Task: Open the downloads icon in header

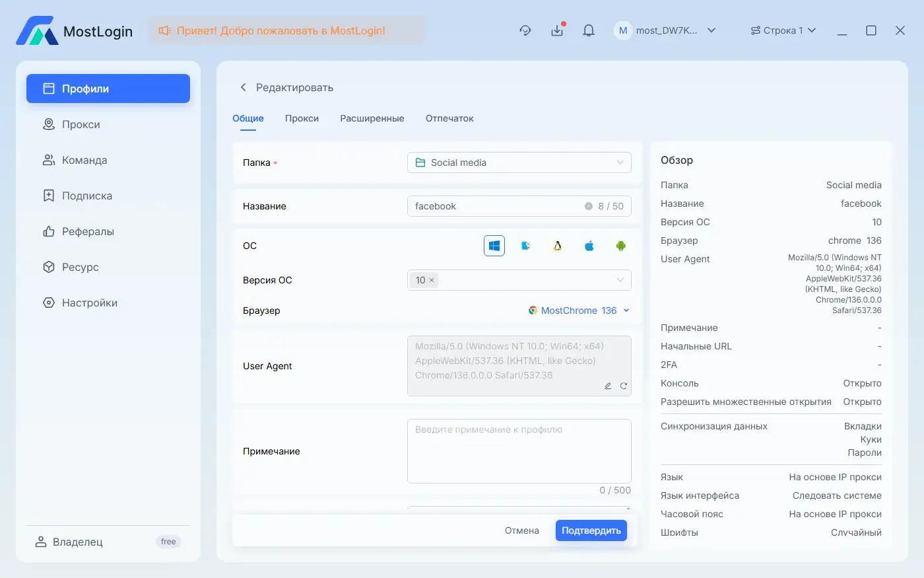Action: pos(558,30)
